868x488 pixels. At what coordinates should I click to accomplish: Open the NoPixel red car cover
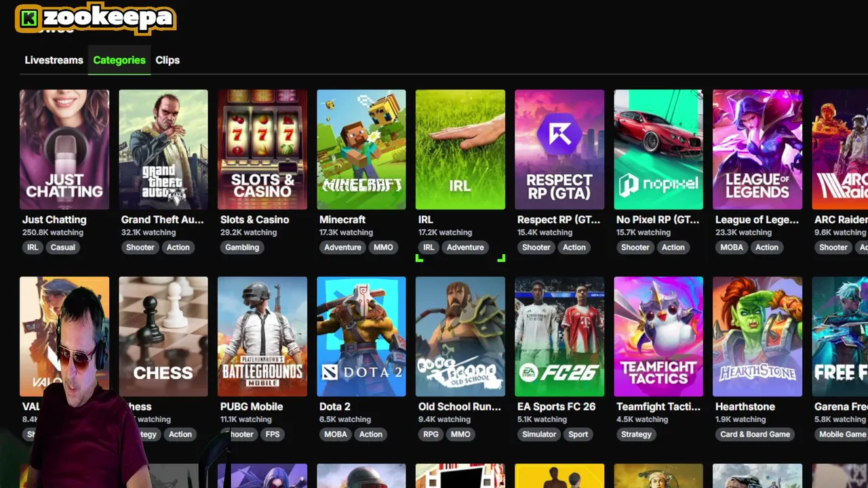coord(658,149)
